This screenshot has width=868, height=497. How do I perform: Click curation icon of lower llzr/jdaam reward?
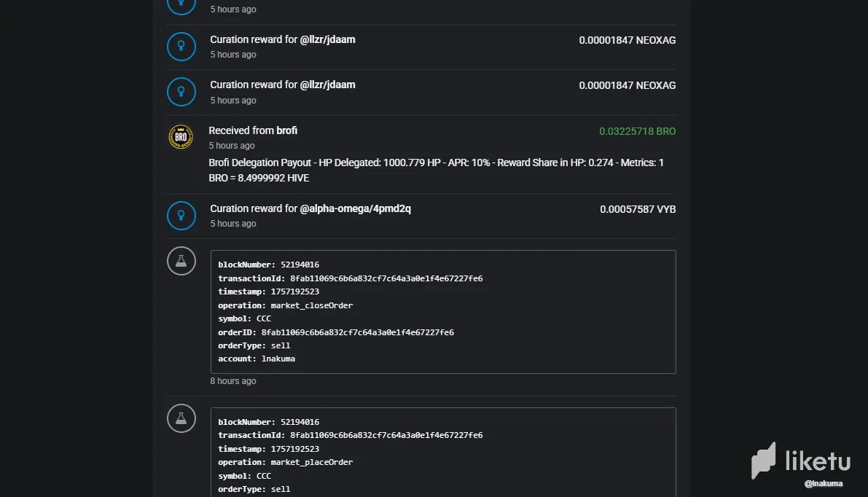(x=181, y=92)
